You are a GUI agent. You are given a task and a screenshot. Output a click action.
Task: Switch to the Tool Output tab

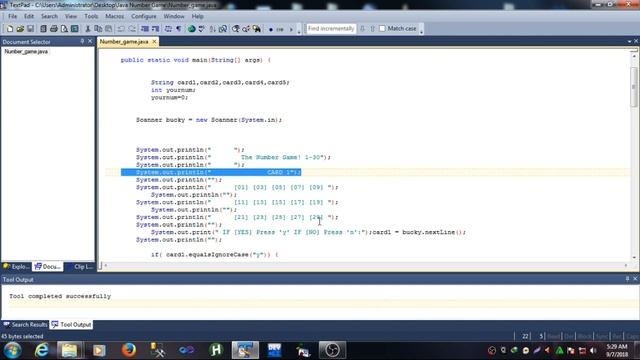[71, 324]
